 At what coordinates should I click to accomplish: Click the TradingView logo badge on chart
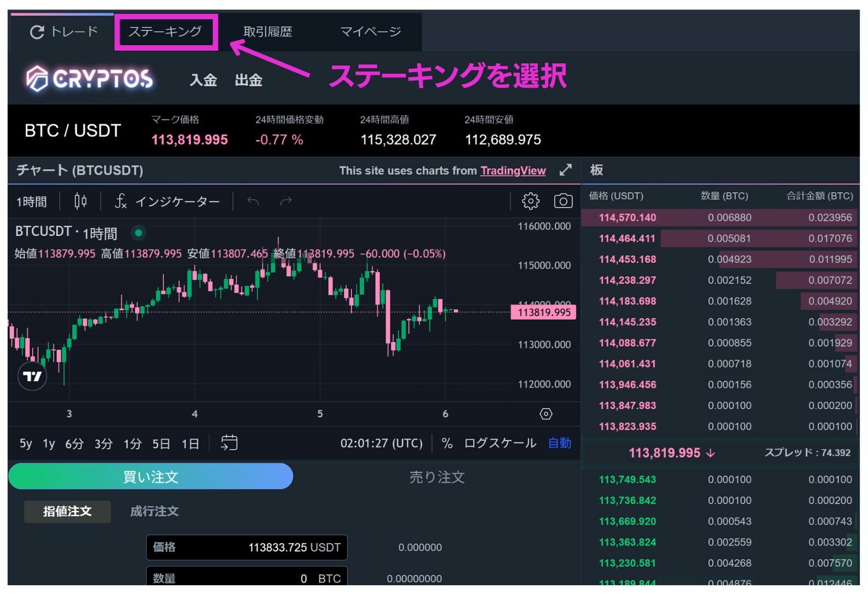(x=33, y=376)
